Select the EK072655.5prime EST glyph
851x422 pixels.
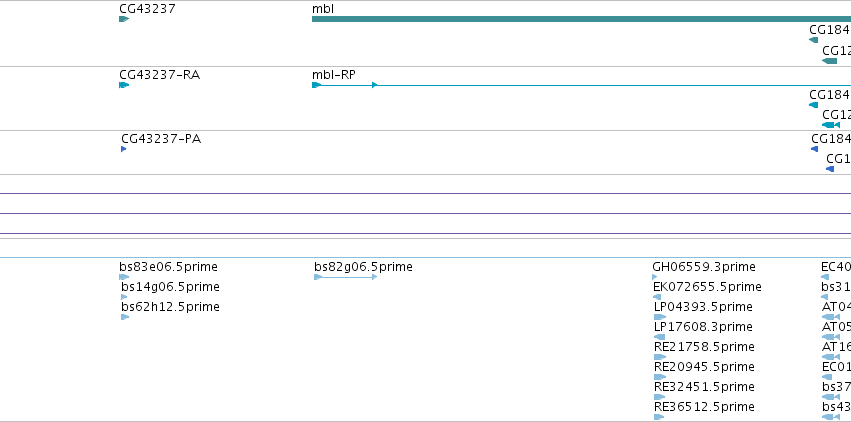(657, 297)
